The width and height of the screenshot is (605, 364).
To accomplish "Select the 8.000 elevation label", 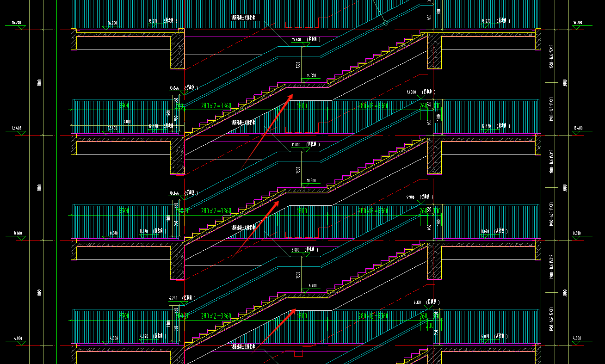I will (x=296, y=250).
